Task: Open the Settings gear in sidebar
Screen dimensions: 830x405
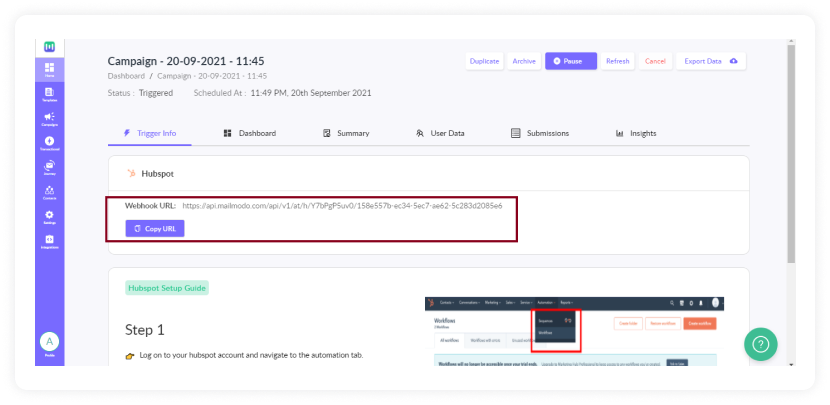Action: tap(50, 217)
